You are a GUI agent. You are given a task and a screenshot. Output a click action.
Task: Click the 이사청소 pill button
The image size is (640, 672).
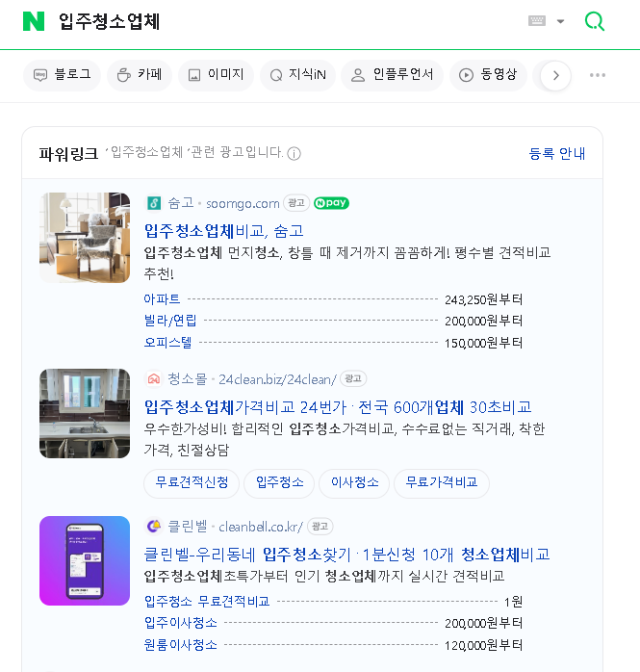pyautogui.click(x=354, y=483)
